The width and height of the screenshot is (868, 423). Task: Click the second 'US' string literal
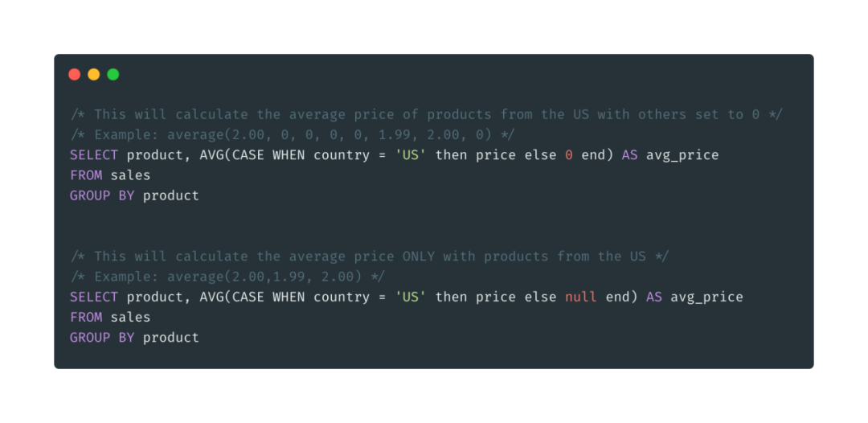[411, 297]
